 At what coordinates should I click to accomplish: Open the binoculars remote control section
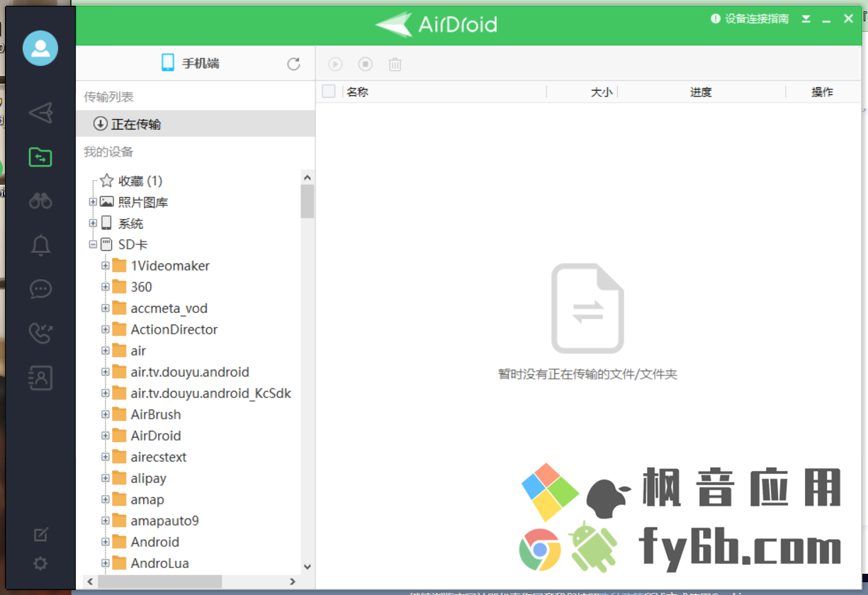[x=40, y=201]
